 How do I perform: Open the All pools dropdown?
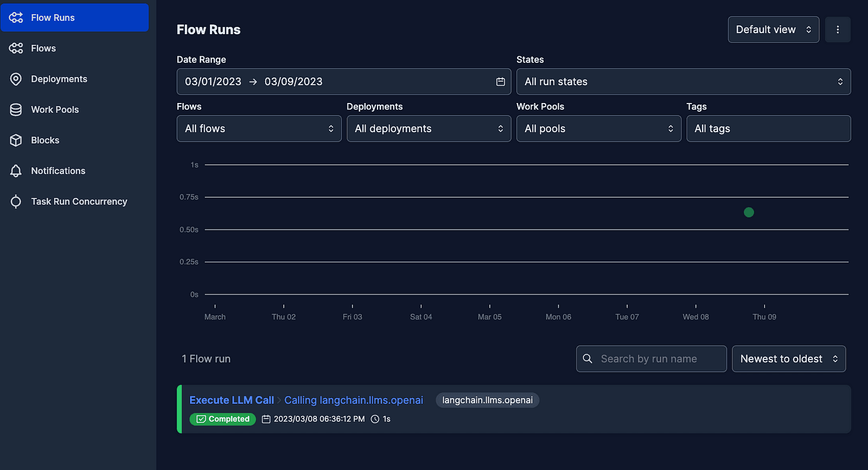598,129
